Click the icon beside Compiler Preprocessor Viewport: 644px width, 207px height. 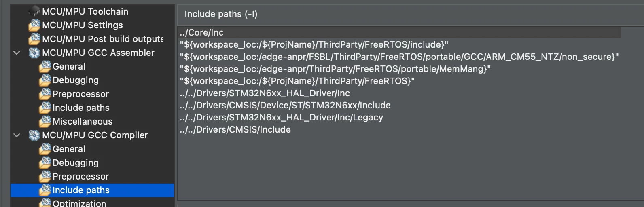[x=45, y=176]
